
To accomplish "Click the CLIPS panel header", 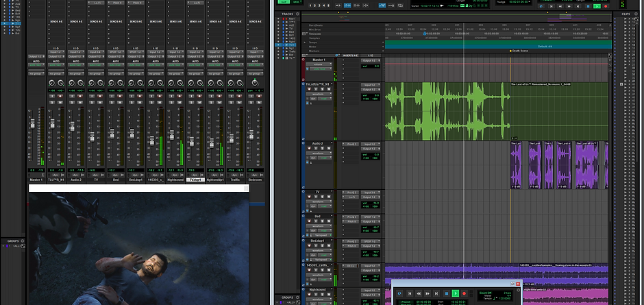I will point(626,14).
